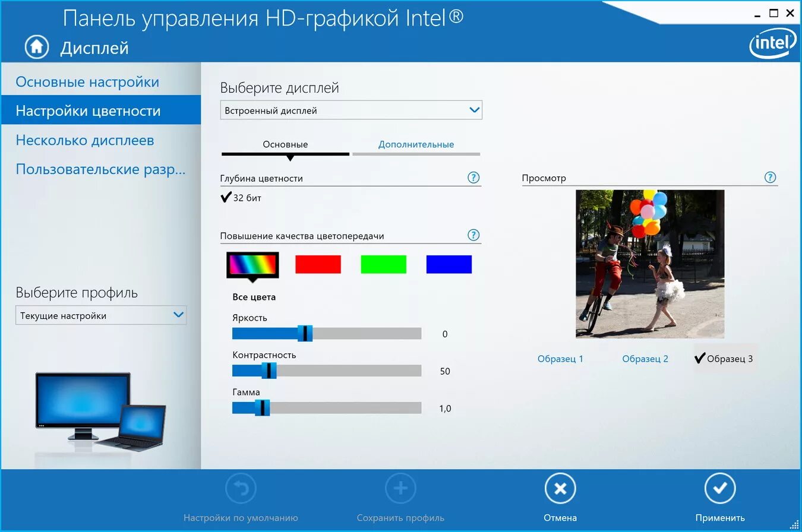Click the Гамма slider
This screenshot has height=532, width=802.
point(327,408)
